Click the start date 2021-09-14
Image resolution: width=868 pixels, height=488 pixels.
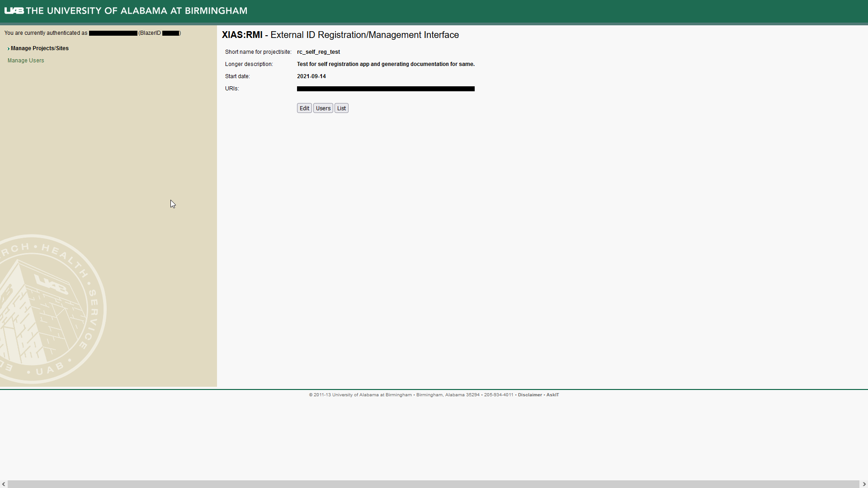(x=311, y=76)
